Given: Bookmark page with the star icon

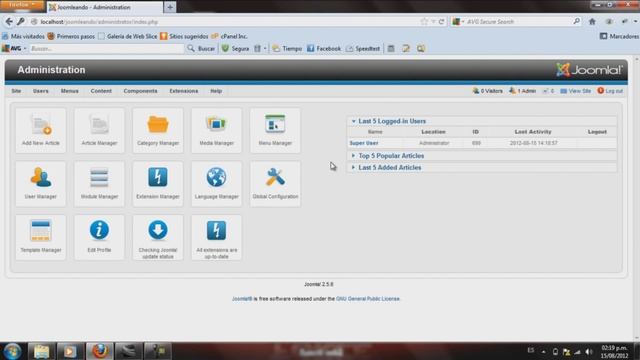Looking at the screenshot, I should 424,22.
